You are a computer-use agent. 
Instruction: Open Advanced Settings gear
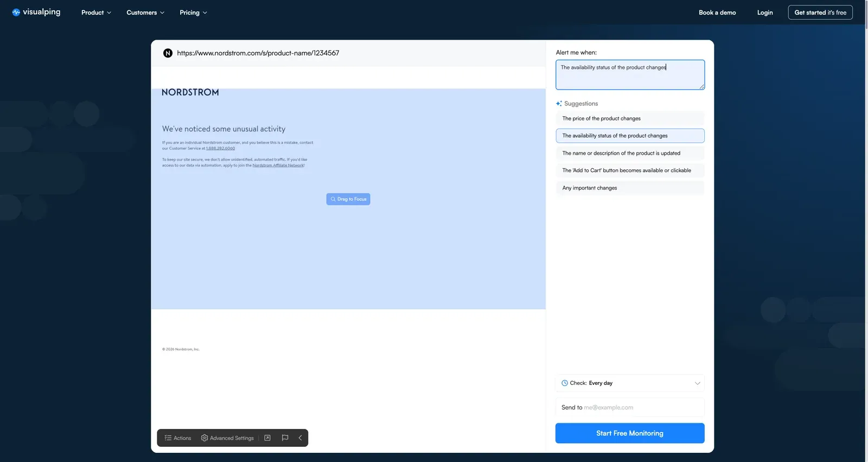click(x=227, y=438)
